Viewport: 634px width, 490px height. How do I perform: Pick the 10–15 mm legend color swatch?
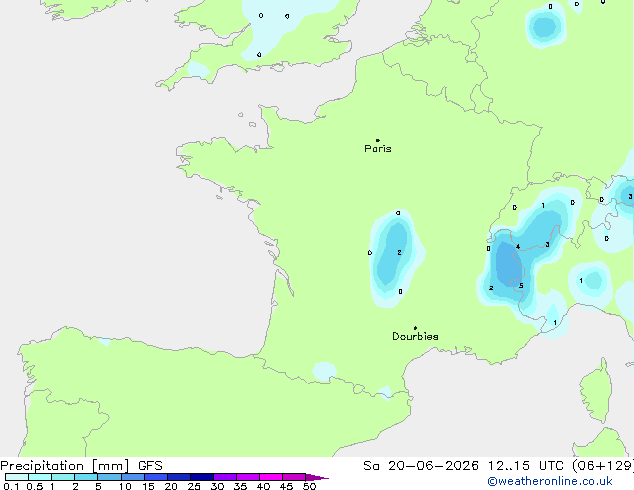133,477
